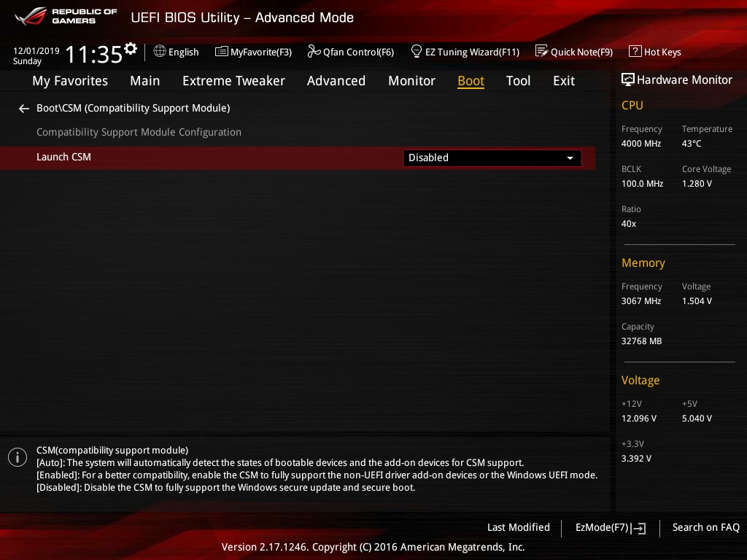Click the Voltage section heading
Viewport: 747px width, 560px height.
coord(640,380)
